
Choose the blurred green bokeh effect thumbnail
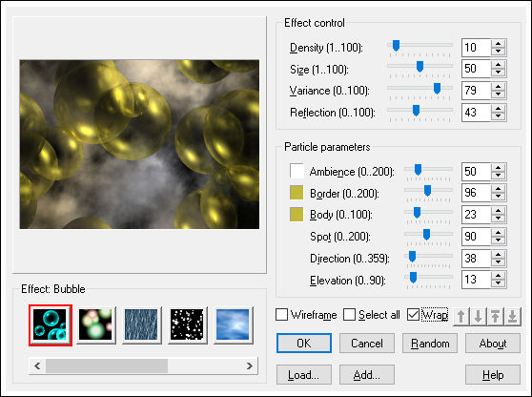(x=96, y=325)
